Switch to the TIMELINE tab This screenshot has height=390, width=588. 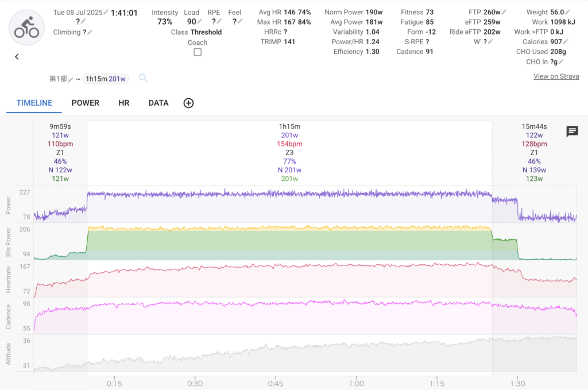click(34, 103)
